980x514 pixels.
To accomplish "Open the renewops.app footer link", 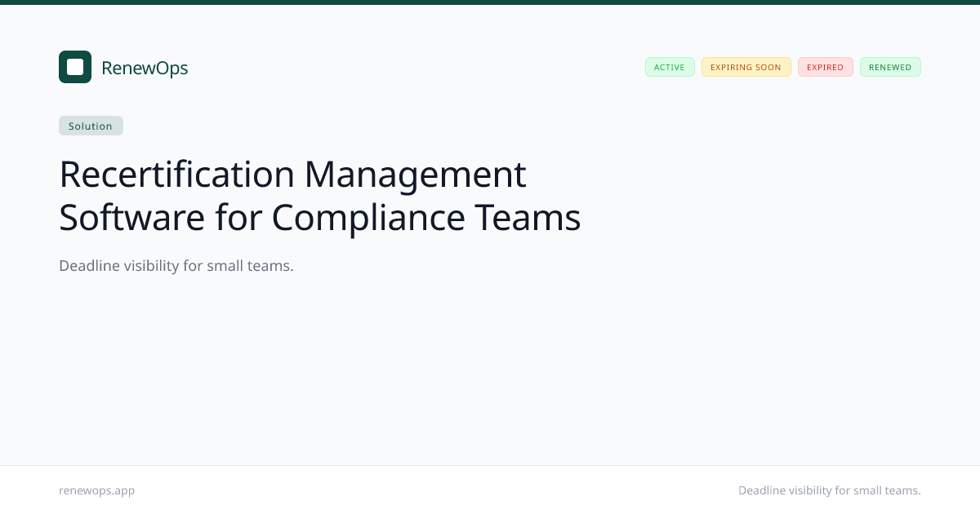I will coord(97,490).
